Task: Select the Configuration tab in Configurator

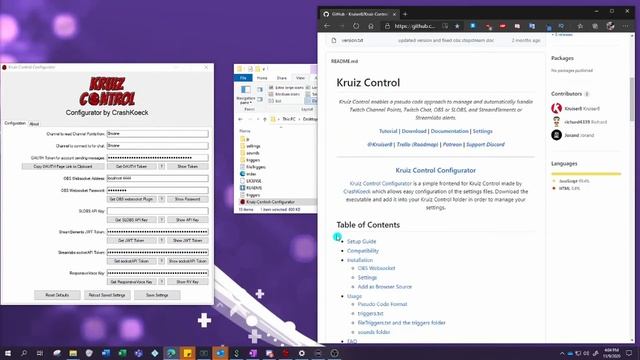Action: (x=15, y=123)
